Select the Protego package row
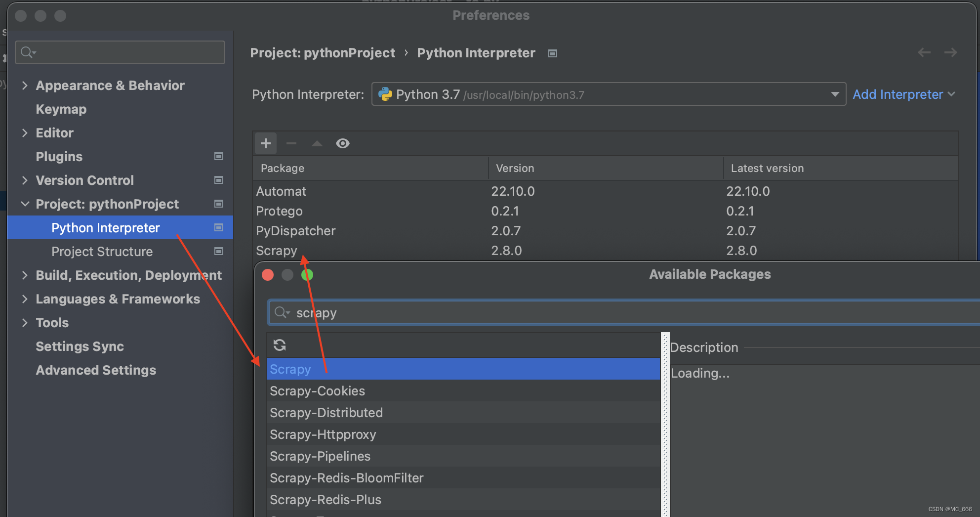 pyautogui.click(x=606, y=211)
